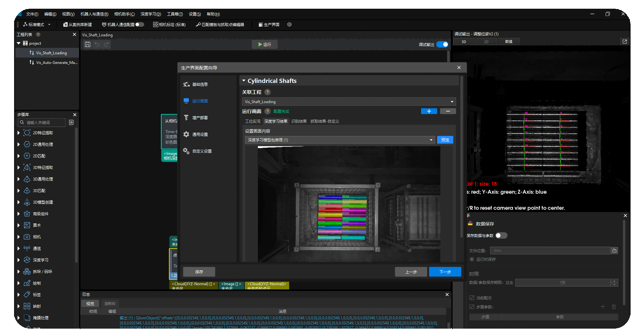Click the 运行 button
Screen dimensions: 644x336
[x=265, y=44]
